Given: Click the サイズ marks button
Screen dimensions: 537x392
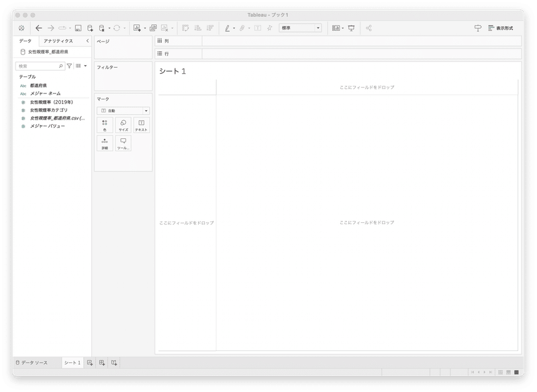Looking at the screenshot, I should click(x=124, y=125).
